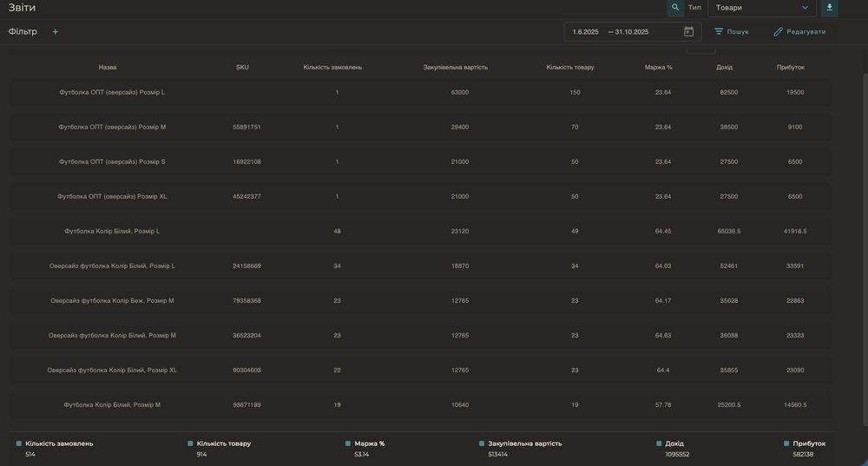This screenshot has height=466, width=868.
Task: Select row Футболка ОПТ (оверсайз) Розмір XL
Action: 419,196
